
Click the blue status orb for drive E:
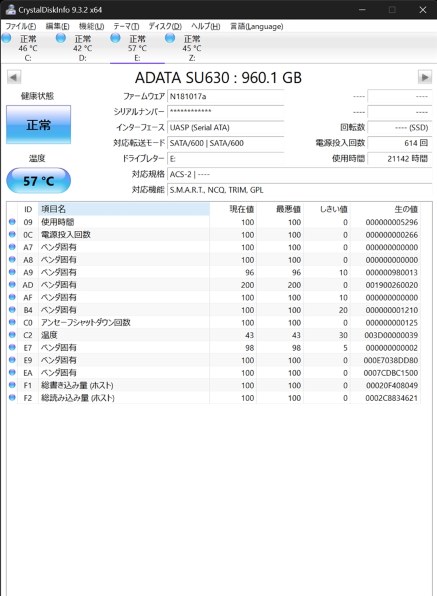tap(116, 38)
